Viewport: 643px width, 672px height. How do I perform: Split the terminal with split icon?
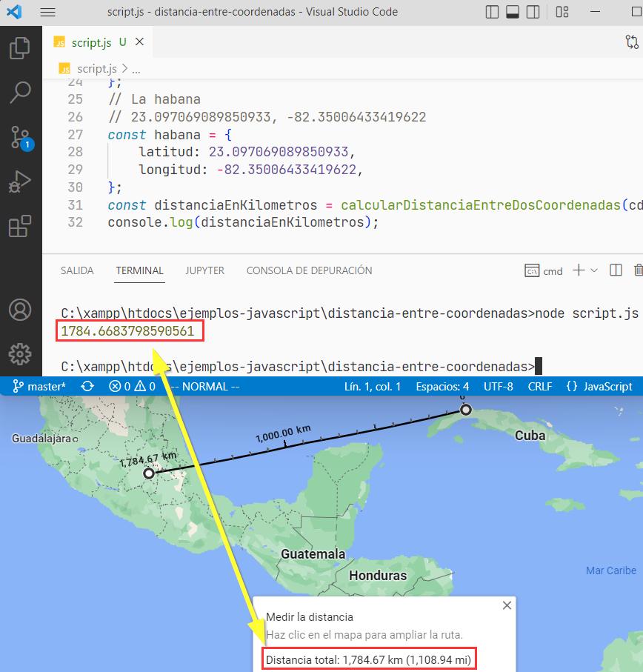(616, 270)
